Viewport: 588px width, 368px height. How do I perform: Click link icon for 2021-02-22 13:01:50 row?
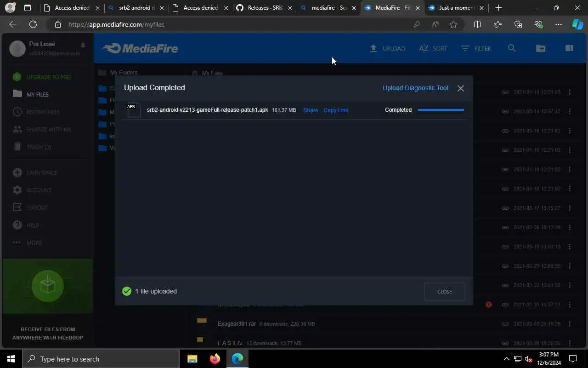tap(505, 285)
